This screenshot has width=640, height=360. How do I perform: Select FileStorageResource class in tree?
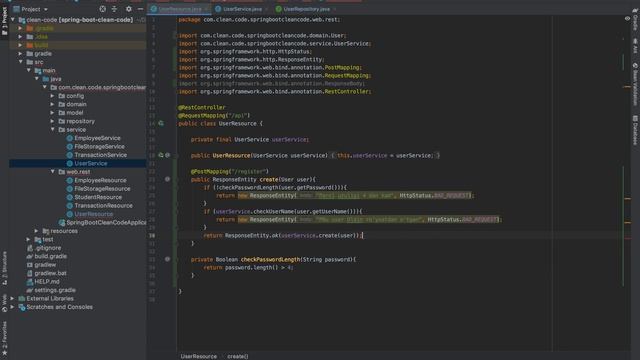[102, 189]
